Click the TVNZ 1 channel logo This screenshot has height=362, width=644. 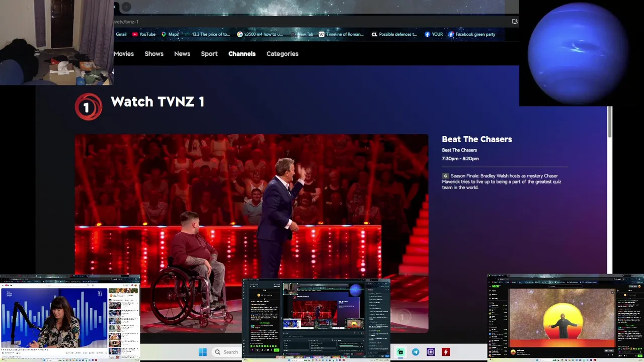89,107
